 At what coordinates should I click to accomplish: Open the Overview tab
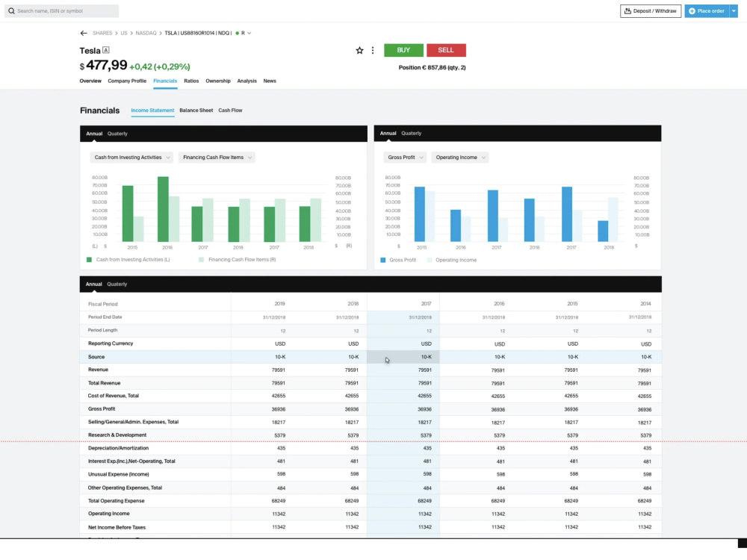[x=90, y=81]
